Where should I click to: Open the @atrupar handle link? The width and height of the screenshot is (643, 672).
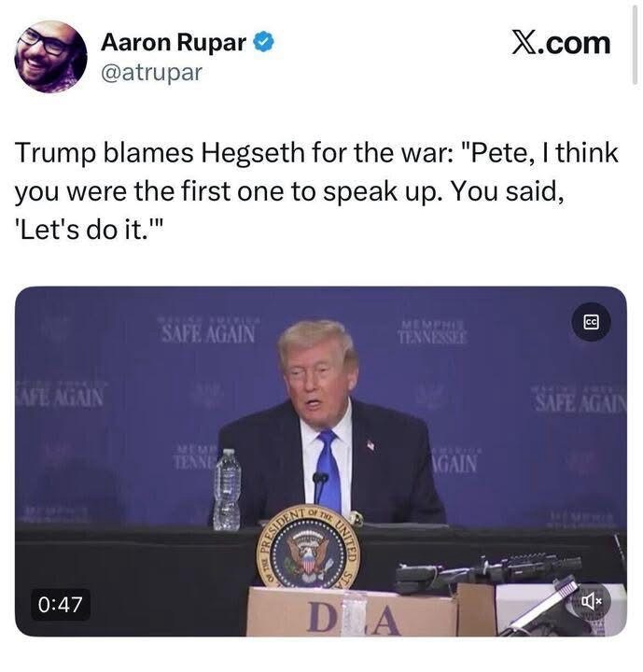click(x=151, y=74)
